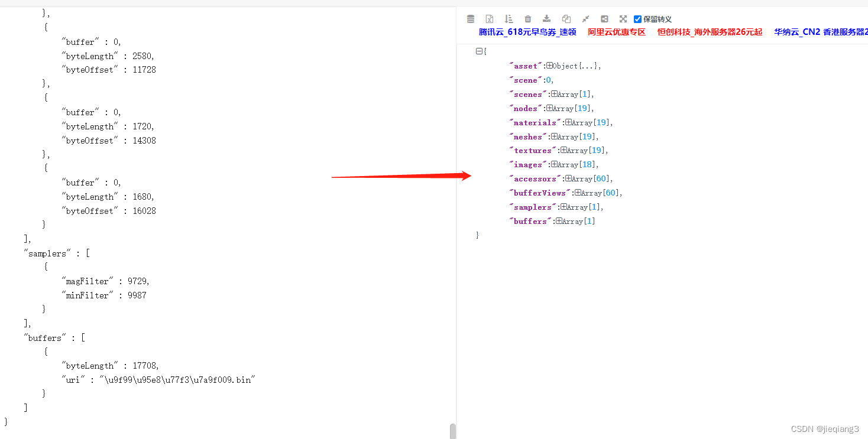Toggle the 保留转义 checkbox
This screenshot has height=439, width=868.
[x=637, y=19]
